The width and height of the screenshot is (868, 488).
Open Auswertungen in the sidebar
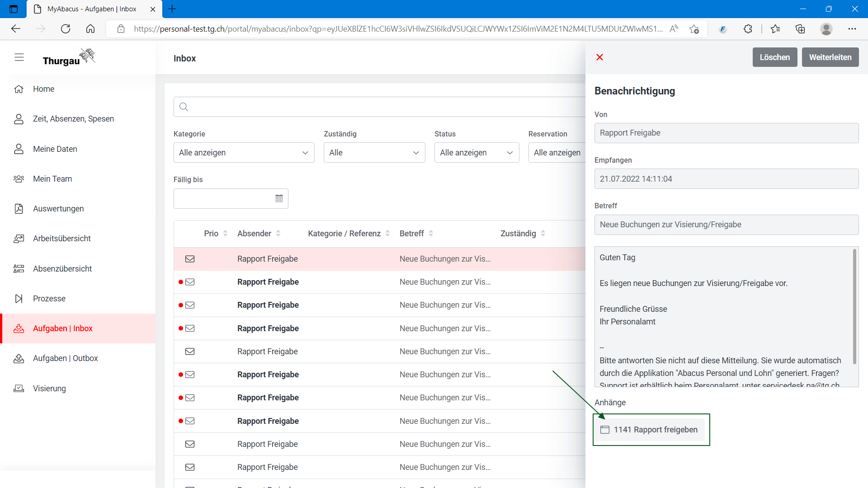point(58,209)
